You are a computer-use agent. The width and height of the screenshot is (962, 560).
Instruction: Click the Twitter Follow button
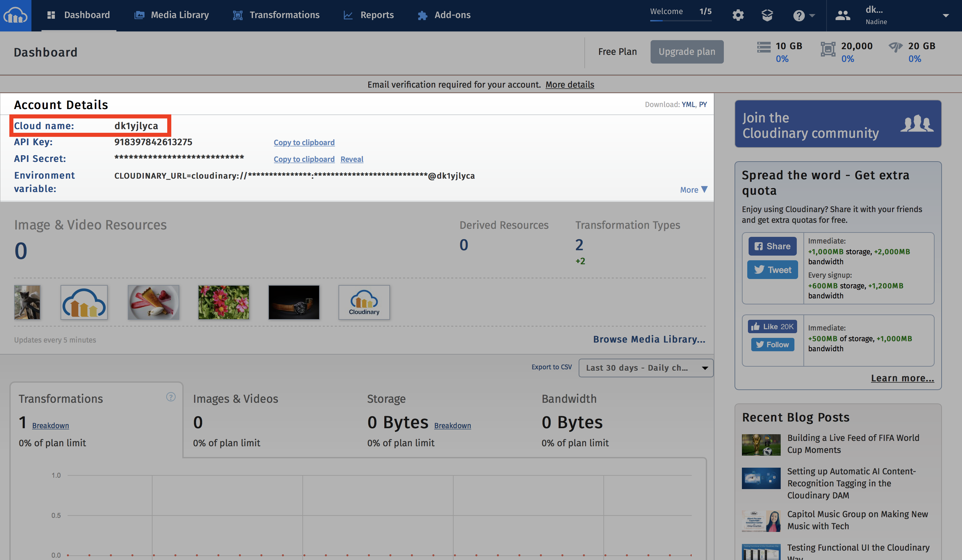(x=772, y=345)
